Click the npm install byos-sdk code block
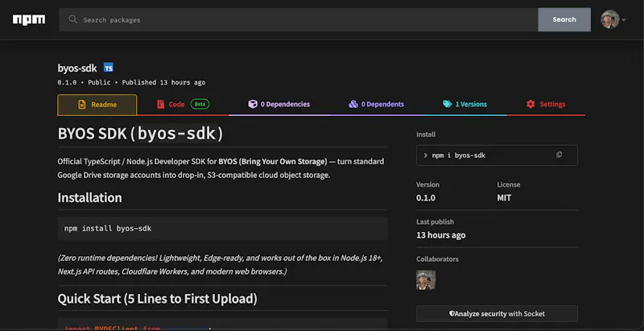 223,229
